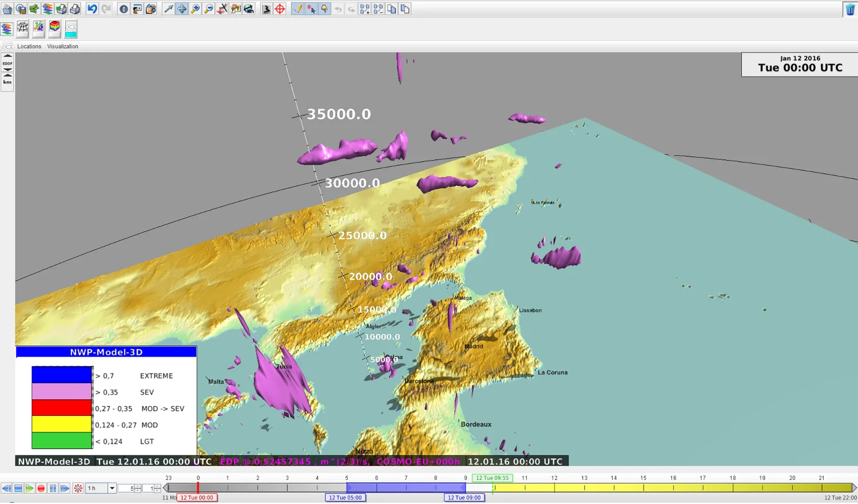
Task: Click the trash bin icon
Action: click(850, 9)
